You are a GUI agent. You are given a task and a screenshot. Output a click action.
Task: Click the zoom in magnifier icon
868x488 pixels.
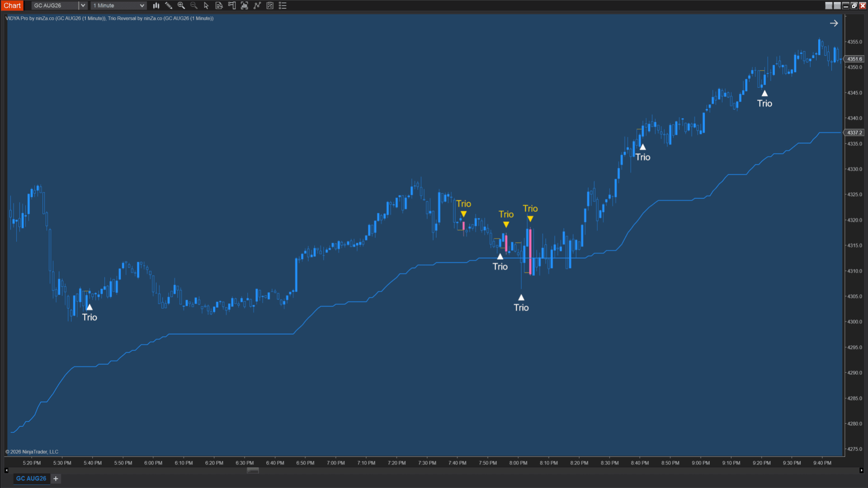(181, 5)
